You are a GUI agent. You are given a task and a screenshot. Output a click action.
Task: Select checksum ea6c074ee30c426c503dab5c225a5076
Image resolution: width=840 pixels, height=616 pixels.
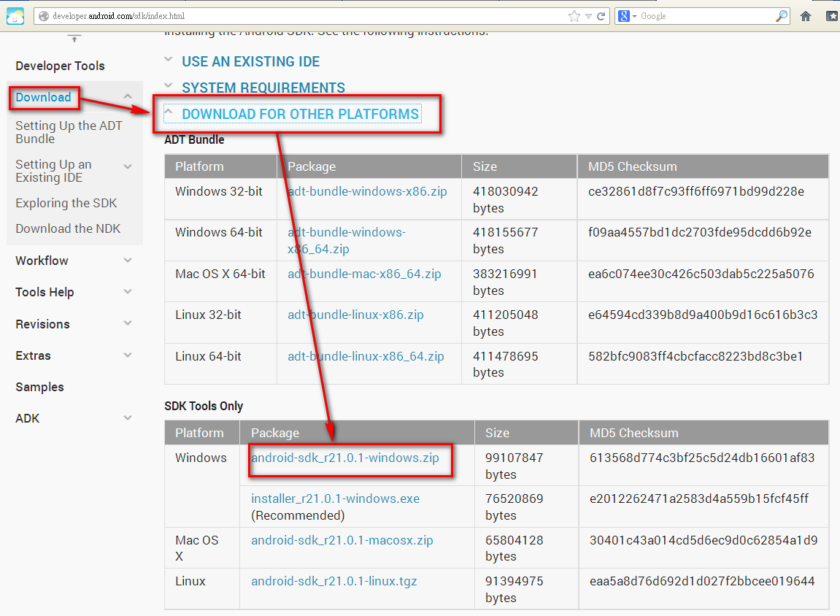[x=701, y=274]
